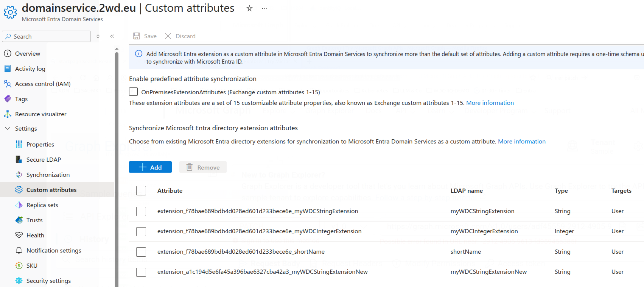The image size is (644, 287).
Task: Click the Notification settings bell icon
Action: (19, 250)
